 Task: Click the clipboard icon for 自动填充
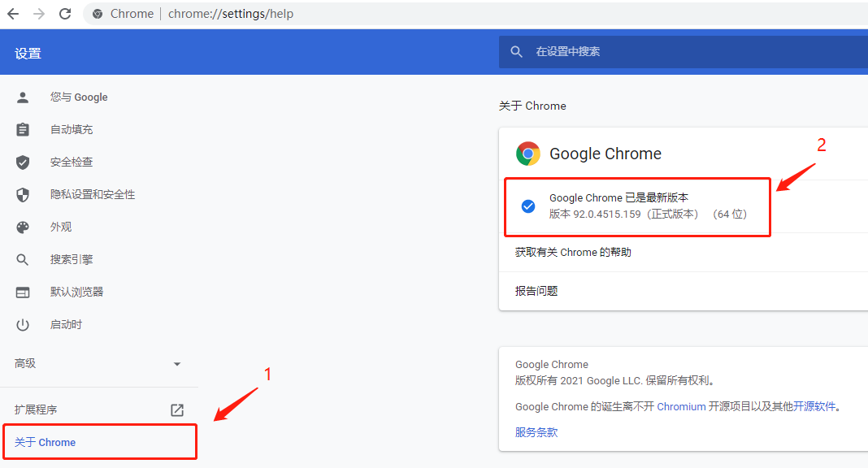coord(23,129)
